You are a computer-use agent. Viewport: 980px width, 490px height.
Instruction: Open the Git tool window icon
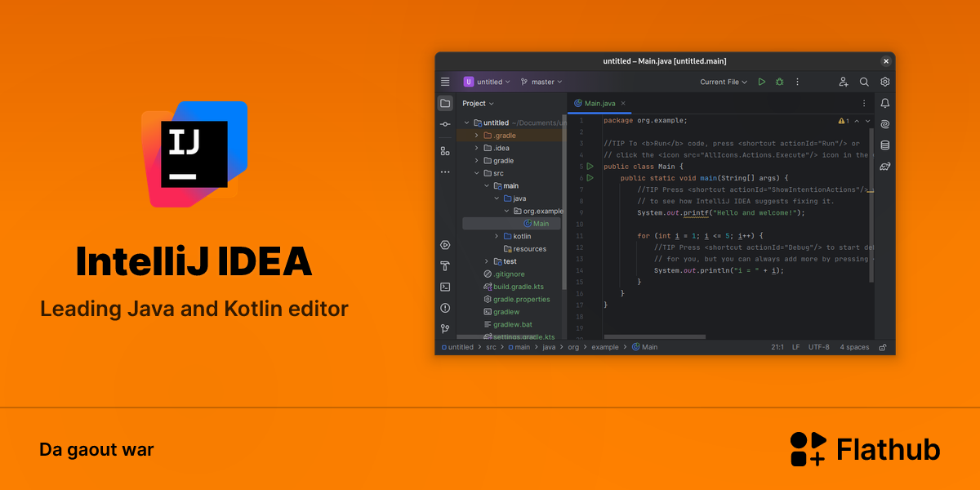point(445,328)
